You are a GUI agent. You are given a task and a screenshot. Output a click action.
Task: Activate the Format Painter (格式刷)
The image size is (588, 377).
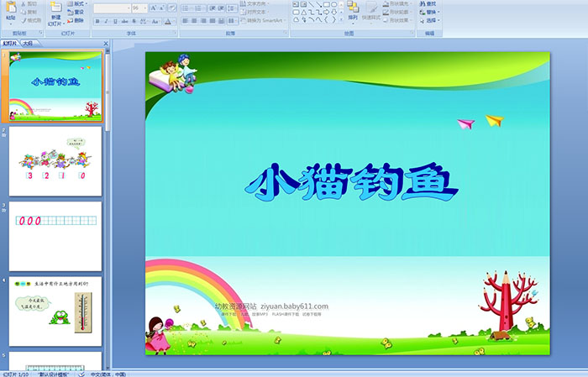point(31,20)
